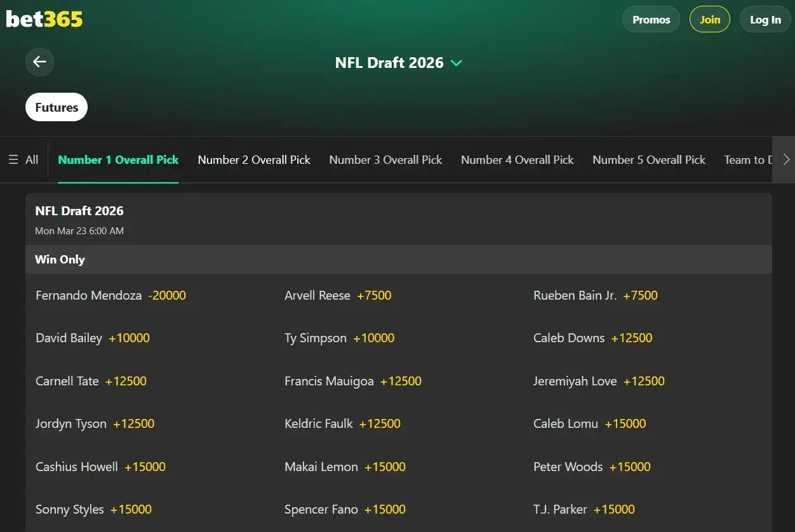Click the back arrow icon
The image size is (795, 532).
(39, 62)
